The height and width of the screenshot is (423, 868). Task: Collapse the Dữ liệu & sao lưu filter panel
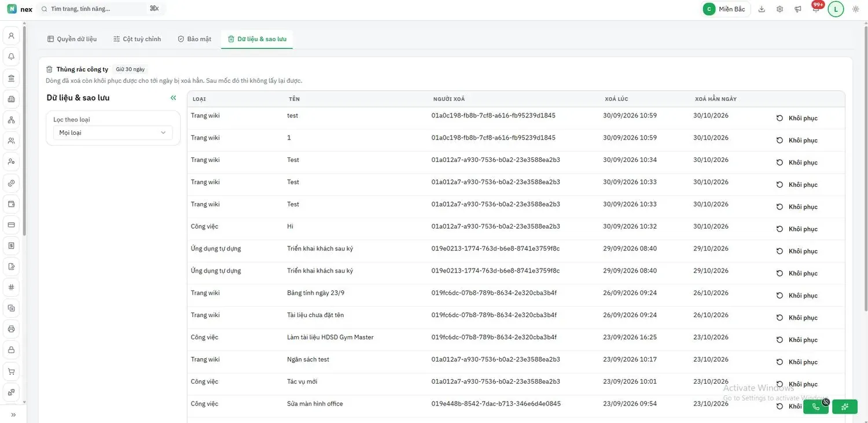(x=173, y=98)
